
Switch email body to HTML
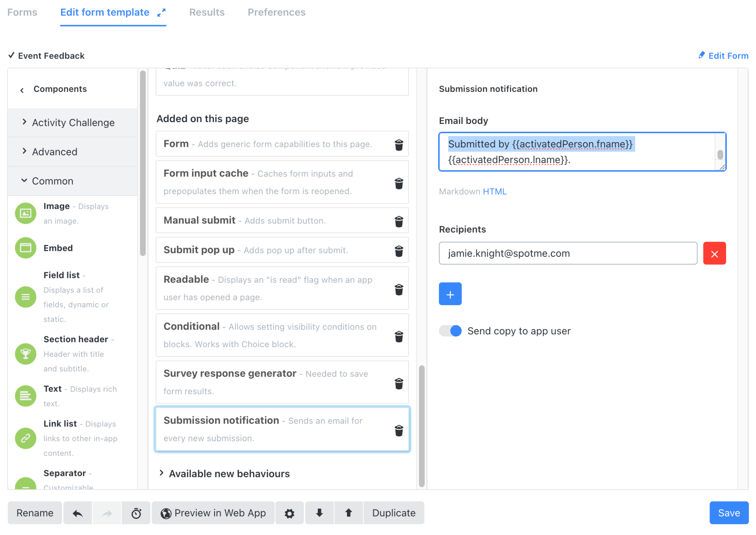(495, 191)
